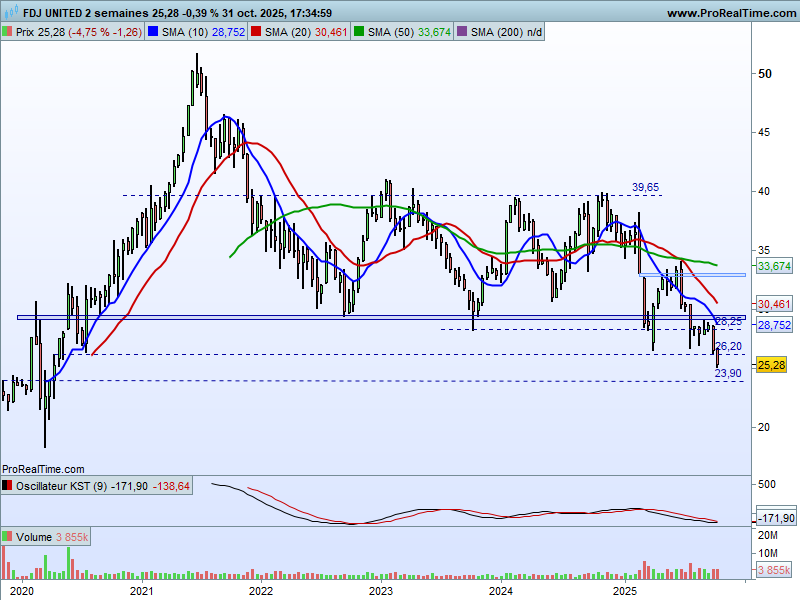Click the 10M volume scale value

tap(768, 553)
